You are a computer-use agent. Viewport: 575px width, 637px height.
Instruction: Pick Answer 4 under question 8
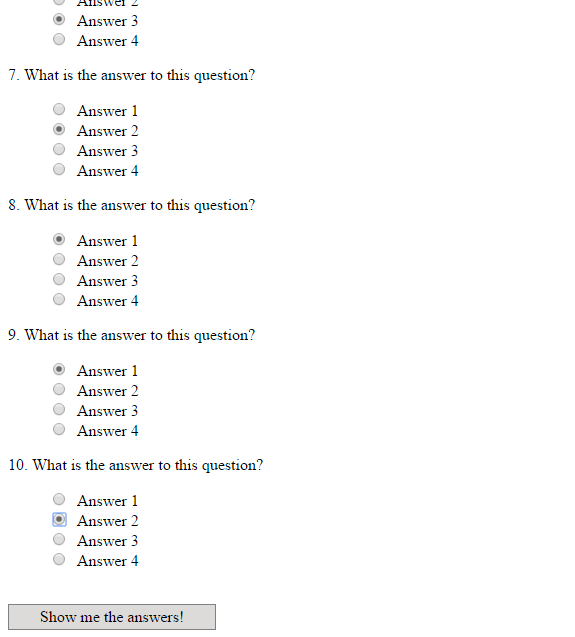coord(59,299)
